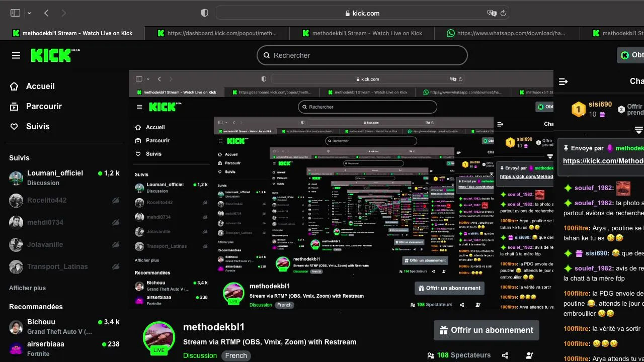The image size is (644, 362).
Task: Open the Safari tab group dropdown chevron
Action: click(x=29, y=13)
